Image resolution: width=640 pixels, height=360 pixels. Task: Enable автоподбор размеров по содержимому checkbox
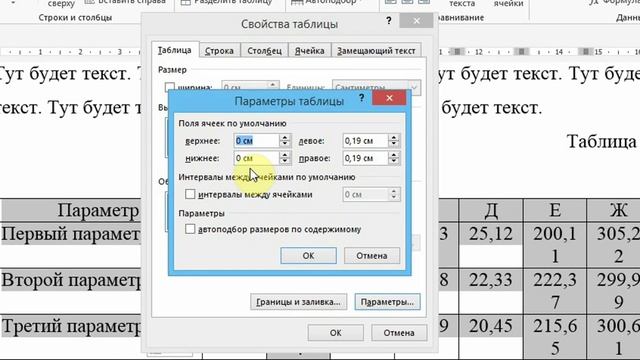click(x=190, y=229)
